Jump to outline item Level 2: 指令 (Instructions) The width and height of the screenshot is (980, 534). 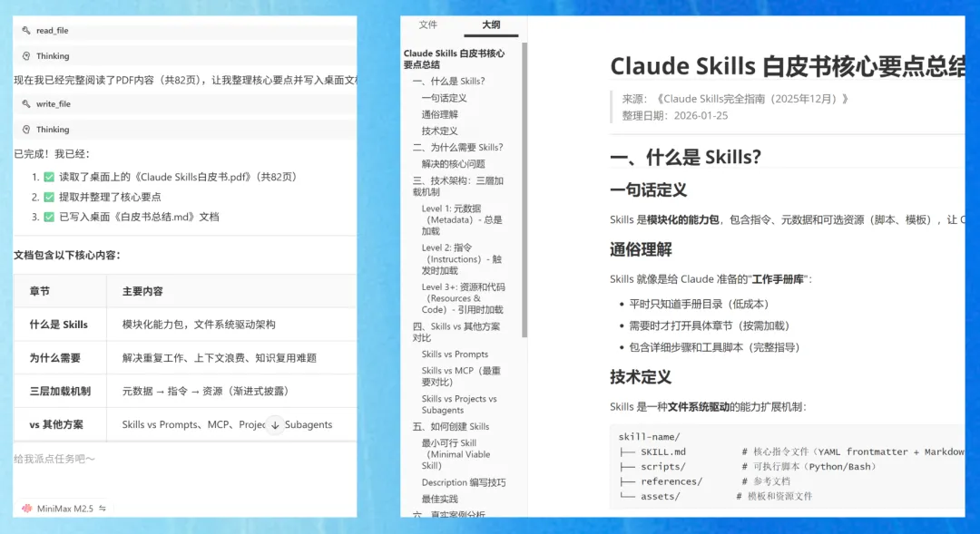(x=462, y=259)
